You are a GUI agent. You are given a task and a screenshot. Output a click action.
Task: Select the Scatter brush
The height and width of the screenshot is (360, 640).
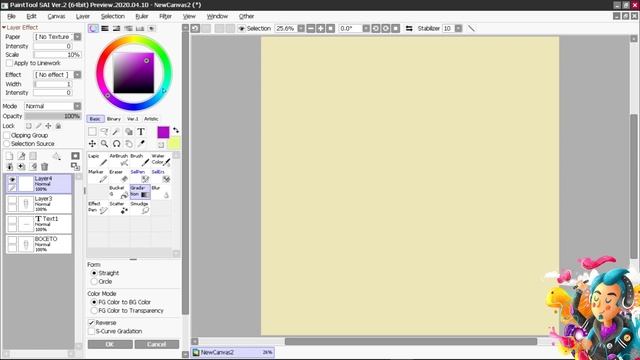(x=119, y=207)
